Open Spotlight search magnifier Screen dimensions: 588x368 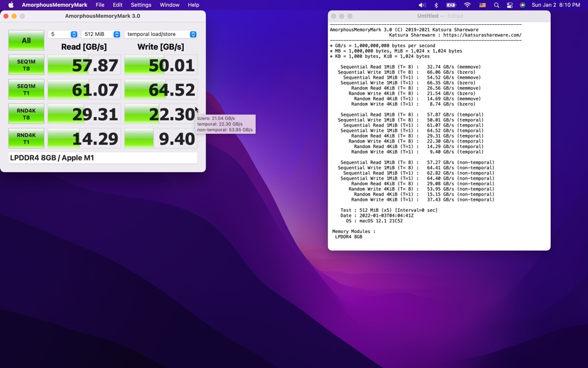[x=496, y=5]
